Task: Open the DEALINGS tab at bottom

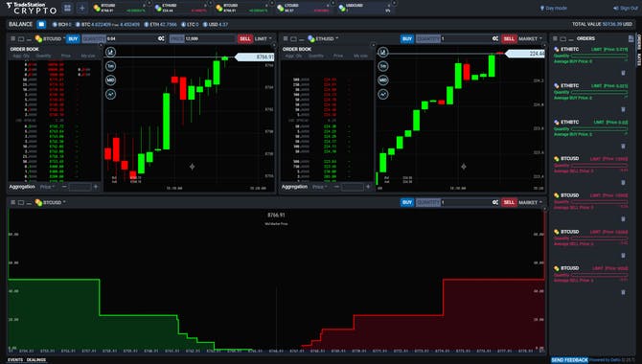Action: click(36, 360)
